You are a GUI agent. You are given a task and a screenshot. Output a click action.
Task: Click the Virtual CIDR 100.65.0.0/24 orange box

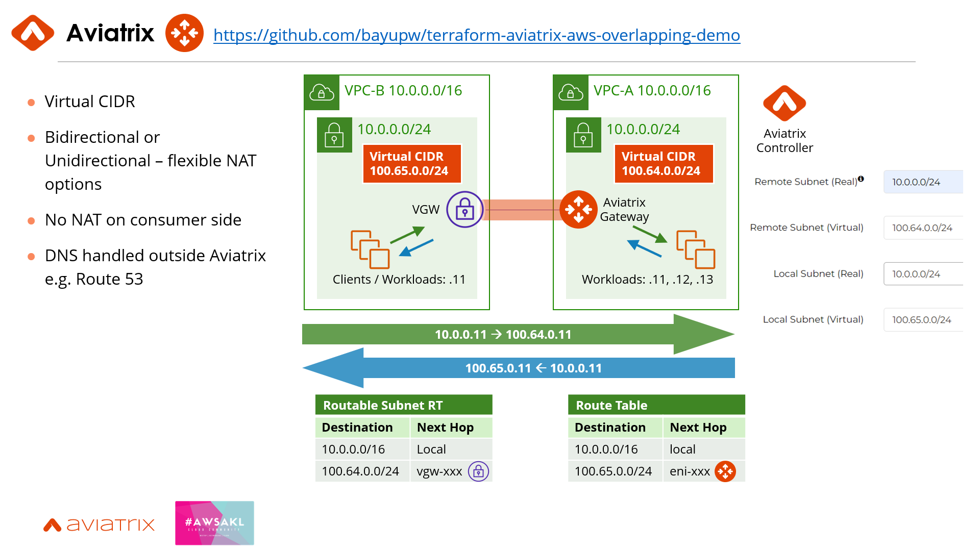click(411, 164)
